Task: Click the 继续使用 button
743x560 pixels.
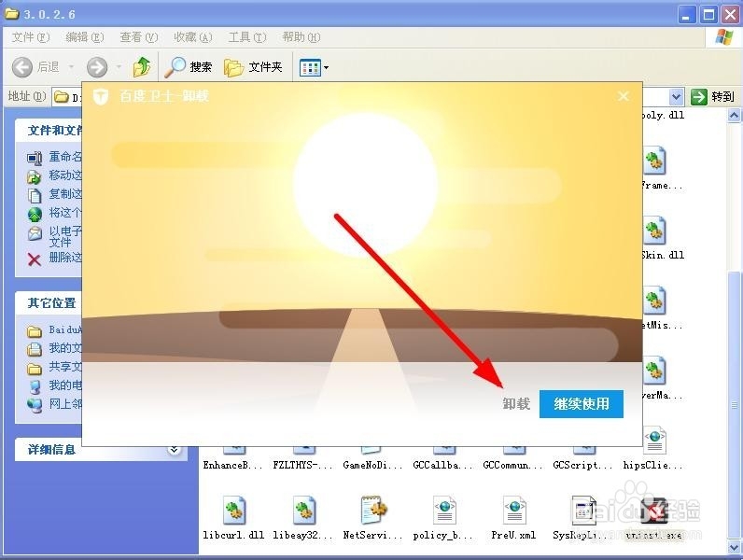Action: 582,403
